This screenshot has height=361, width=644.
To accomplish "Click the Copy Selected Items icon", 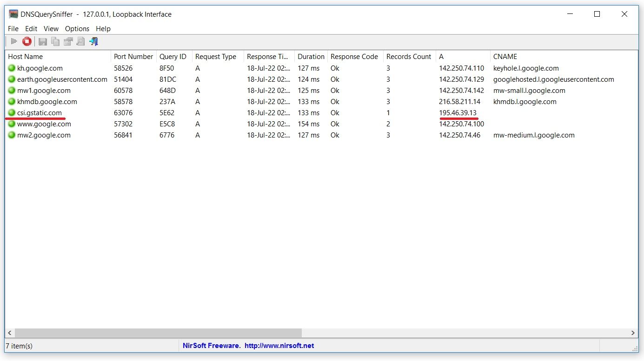I will point(55,41).
